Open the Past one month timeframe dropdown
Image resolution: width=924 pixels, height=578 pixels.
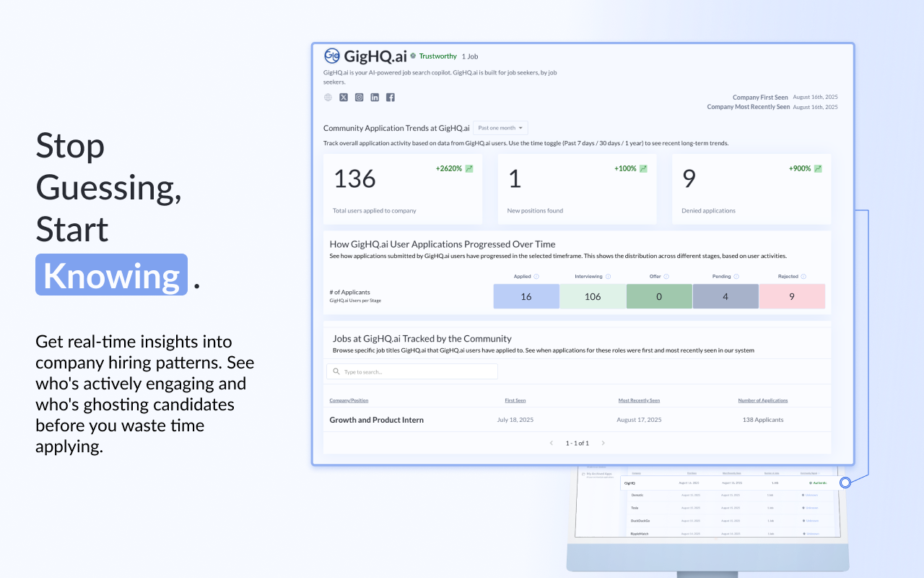tap(501, 128)
